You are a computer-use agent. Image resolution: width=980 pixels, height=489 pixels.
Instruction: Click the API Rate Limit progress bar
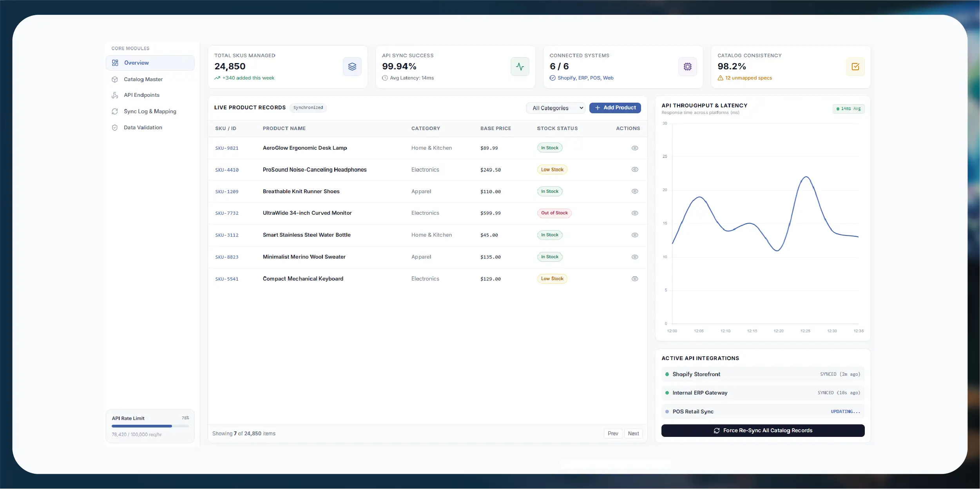click(x=150, y=426)
